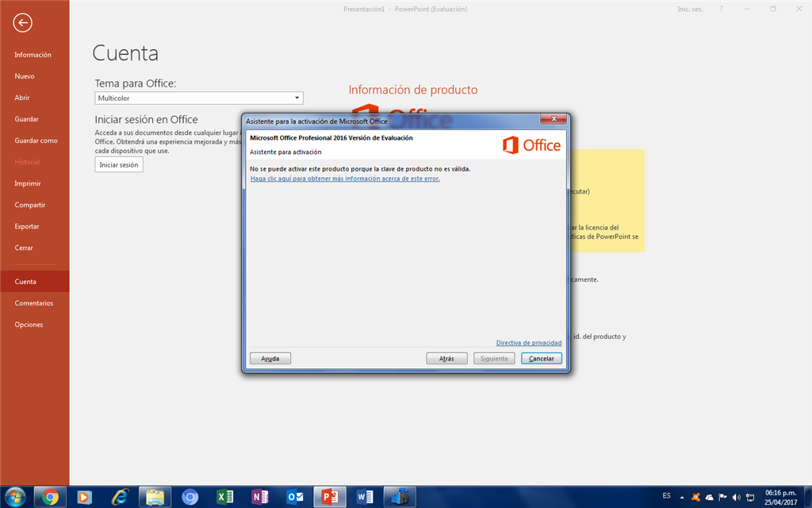Click the network tray icon

pos(750,498)
